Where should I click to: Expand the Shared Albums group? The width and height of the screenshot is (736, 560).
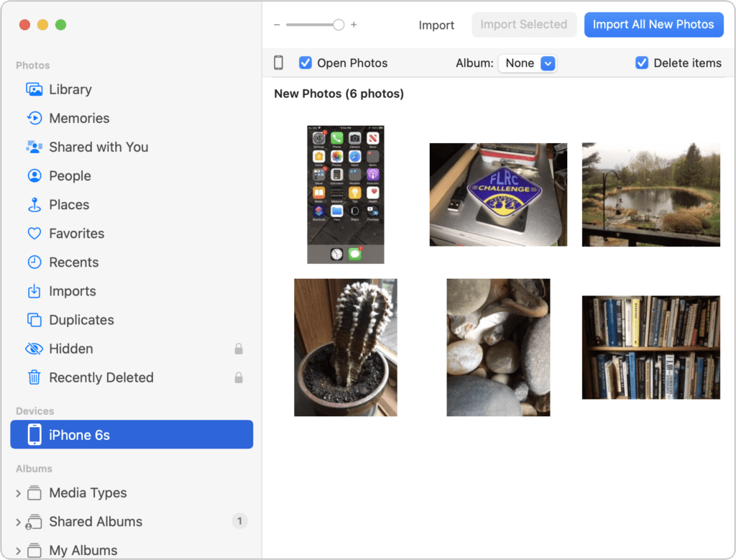pos(19,522)
